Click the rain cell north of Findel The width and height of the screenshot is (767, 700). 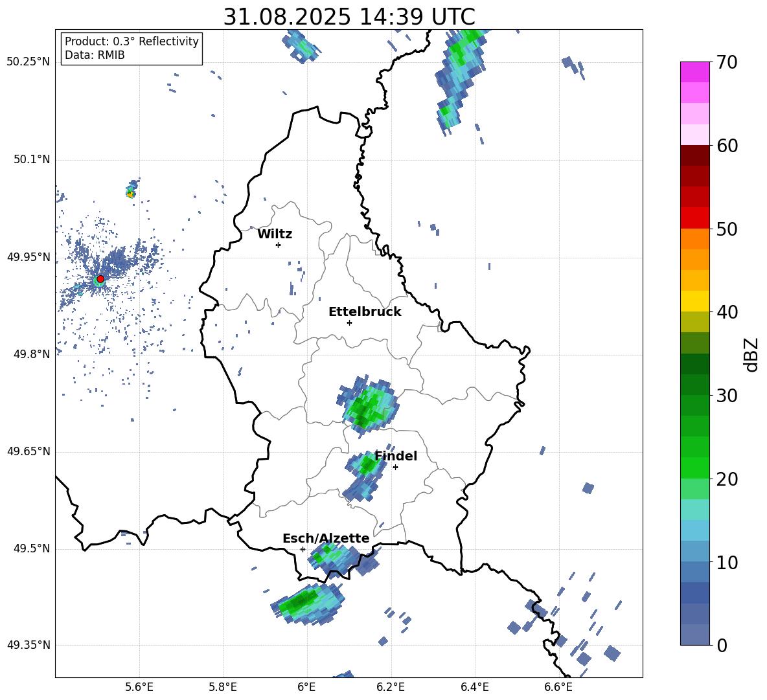(368, 405)
